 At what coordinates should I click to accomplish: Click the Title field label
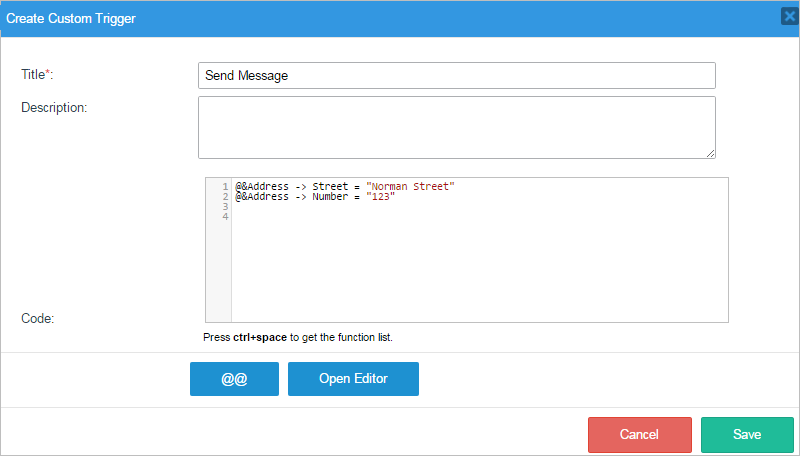[37, 75]
